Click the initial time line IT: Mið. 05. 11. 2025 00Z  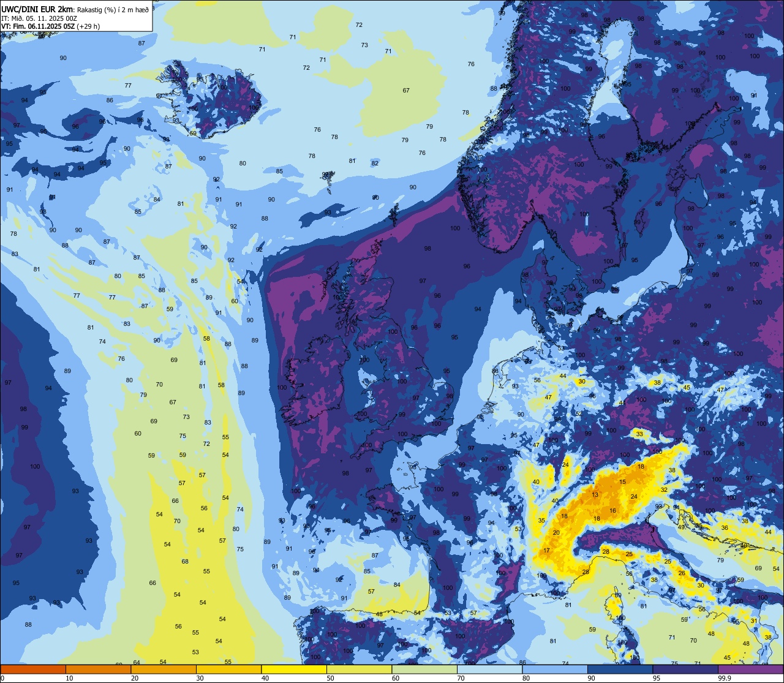(x=39, y=18)
